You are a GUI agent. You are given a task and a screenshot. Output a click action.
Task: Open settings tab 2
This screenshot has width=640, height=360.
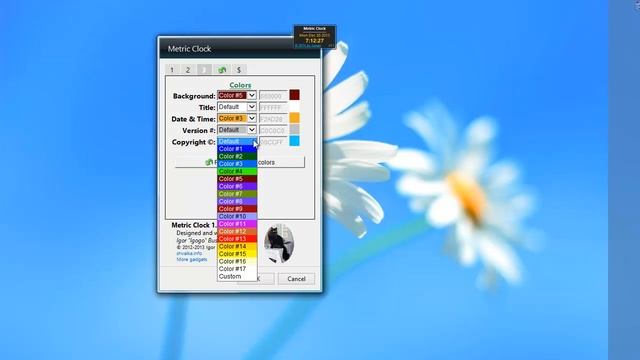tap(188, 70)
